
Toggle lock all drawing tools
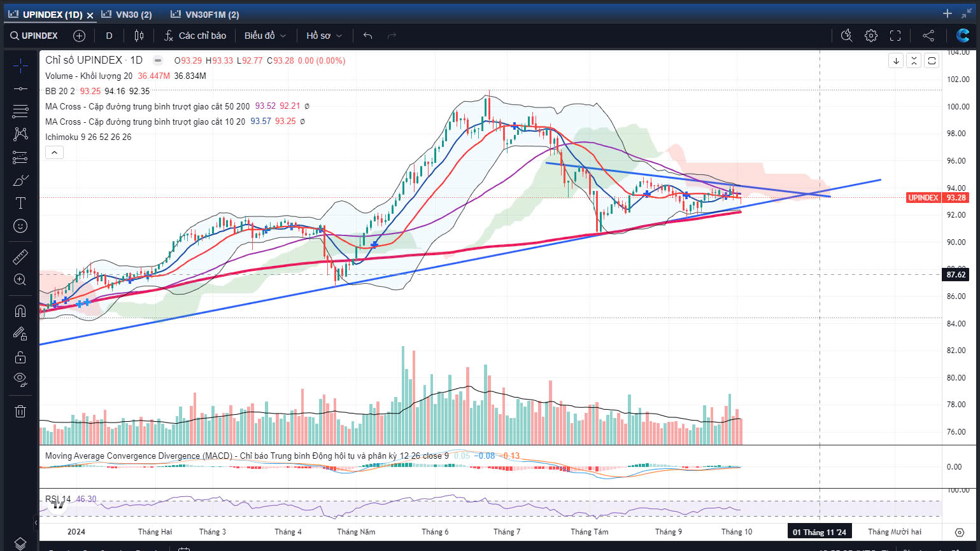tap(20, 357)
